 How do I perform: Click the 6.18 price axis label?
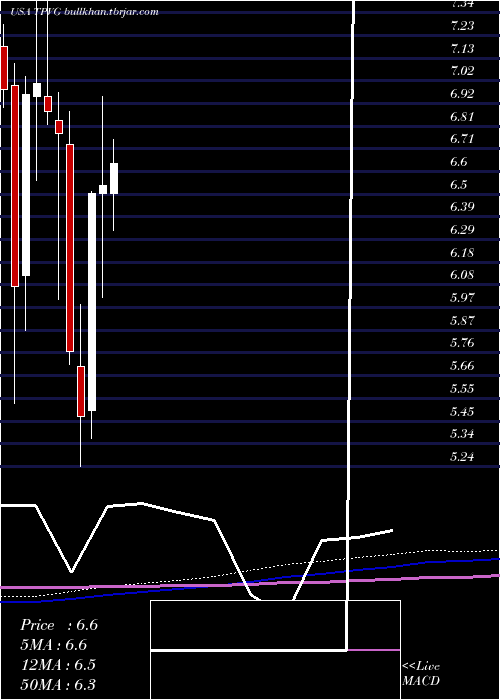[x=462, y=253]
